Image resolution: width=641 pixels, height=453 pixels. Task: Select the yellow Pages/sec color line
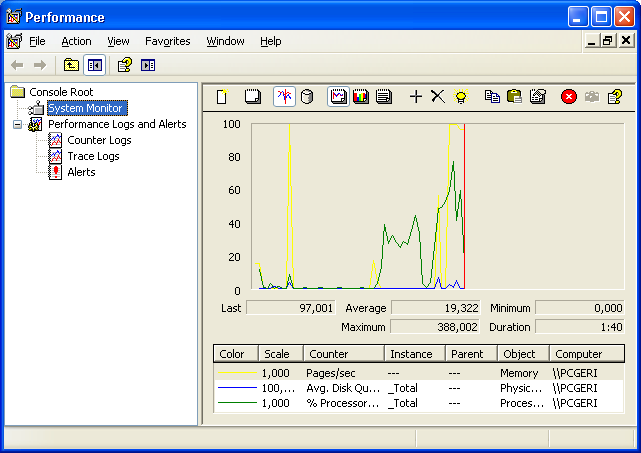click(237, 373)
